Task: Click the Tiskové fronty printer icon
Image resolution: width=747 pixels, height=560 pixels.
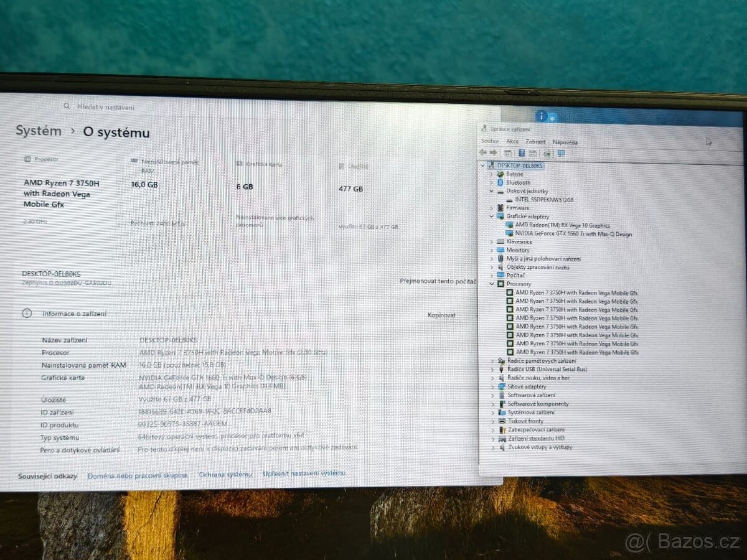Action: [x=502, y=421]
